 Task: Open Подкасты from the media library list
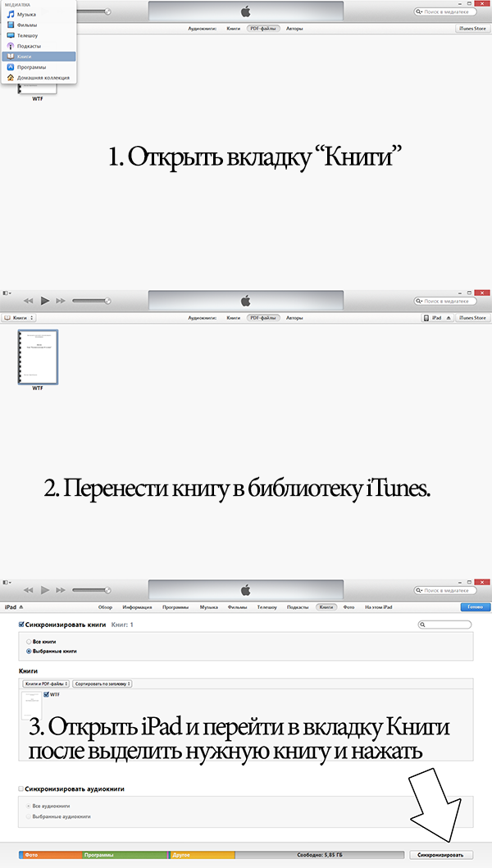point(29,46)
